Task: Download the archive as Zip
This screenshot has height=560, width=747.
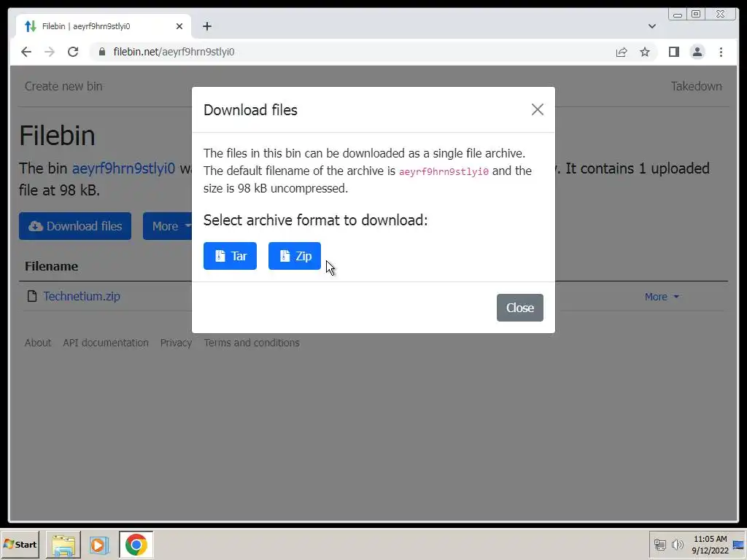Action: point(295,256)
